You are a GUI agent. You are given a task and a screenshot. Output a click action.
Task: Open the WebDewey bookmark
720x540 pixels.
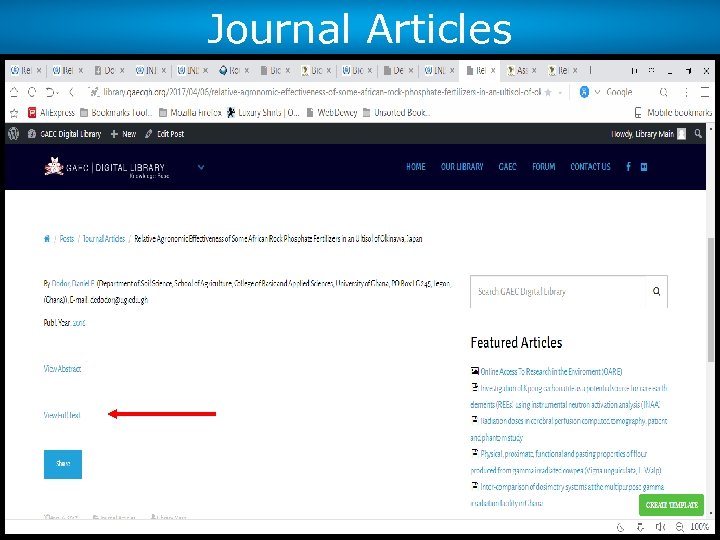coord(332,112)
